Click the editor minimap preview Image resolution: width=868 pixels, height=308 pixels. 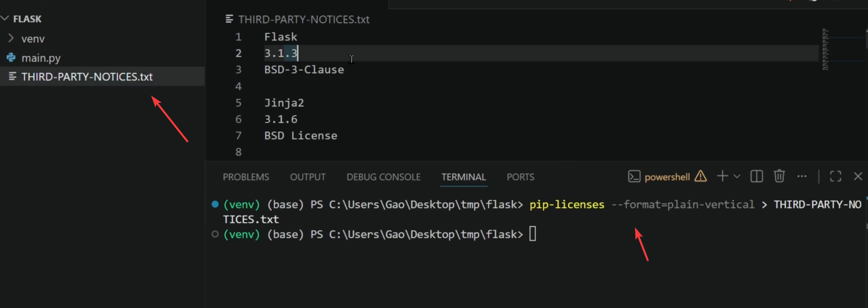point(825,49)
